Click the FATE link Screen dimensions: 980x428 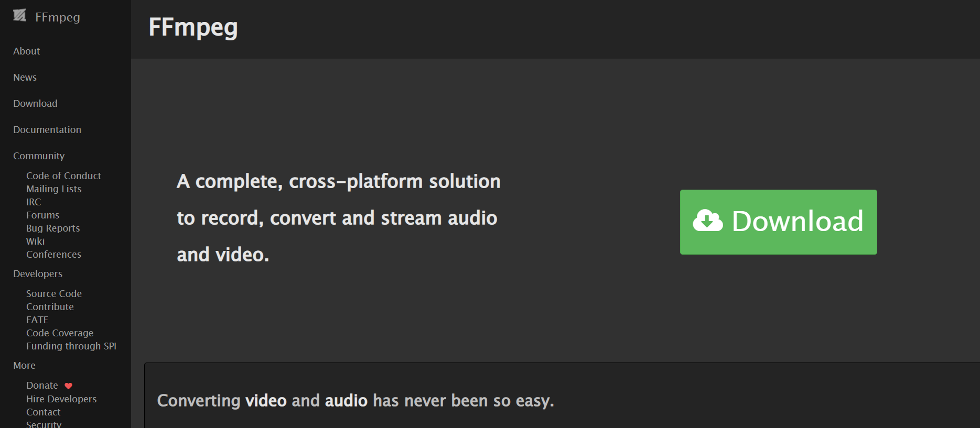pyautogui.click(x=37, y=320)
